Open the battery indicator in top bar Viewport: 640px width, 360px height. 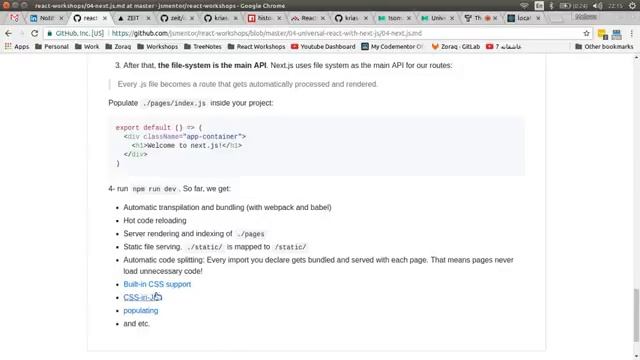pos(572,6)
